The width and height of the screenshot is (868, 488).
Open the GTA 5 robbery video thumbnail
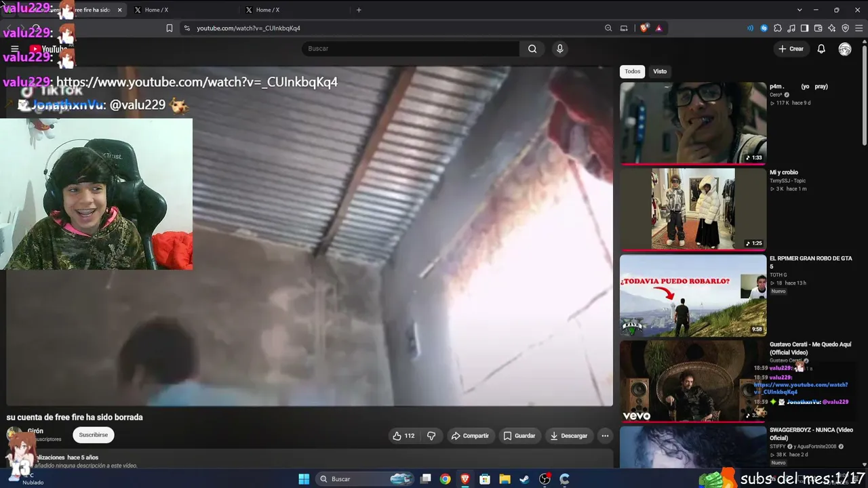(x=693, y=296)
